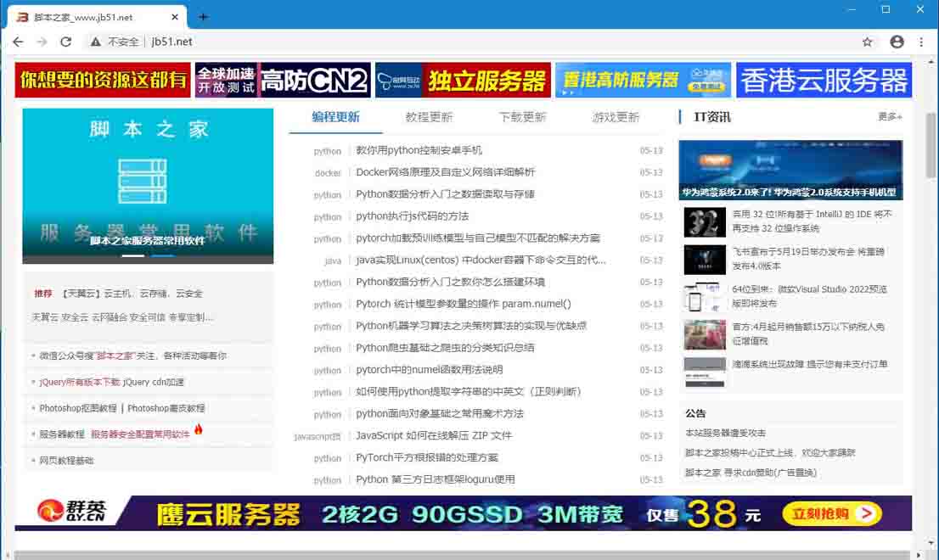Open the not-secure site warning icon

95,42
